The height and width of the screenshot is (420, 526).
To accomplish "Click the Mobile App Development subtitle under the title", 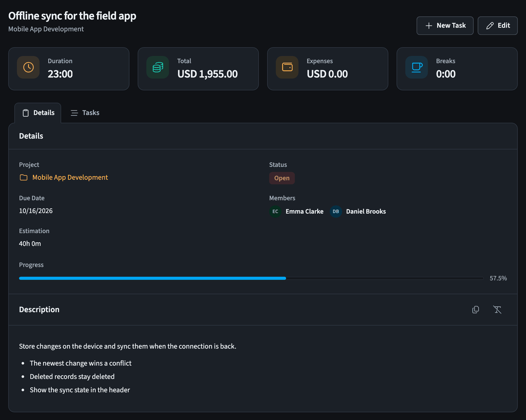I will coord(46,29).
